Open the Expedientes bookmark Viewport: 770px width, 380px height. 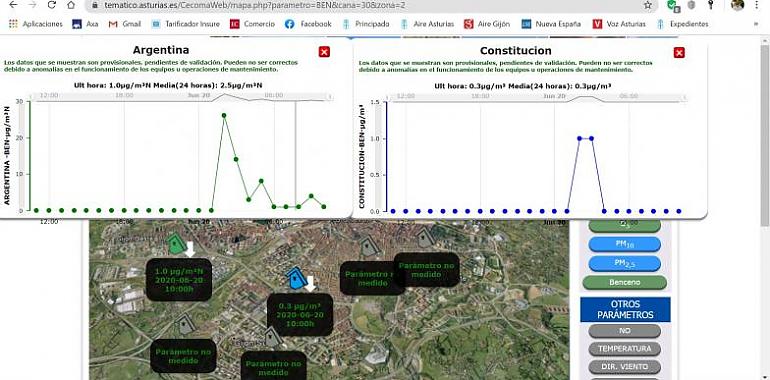pyautogui.click(x=682, y=24)
